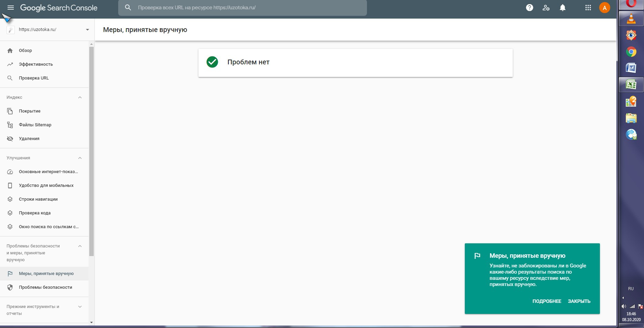Click the sidebar scrollbar thumb

click(91, 151)
